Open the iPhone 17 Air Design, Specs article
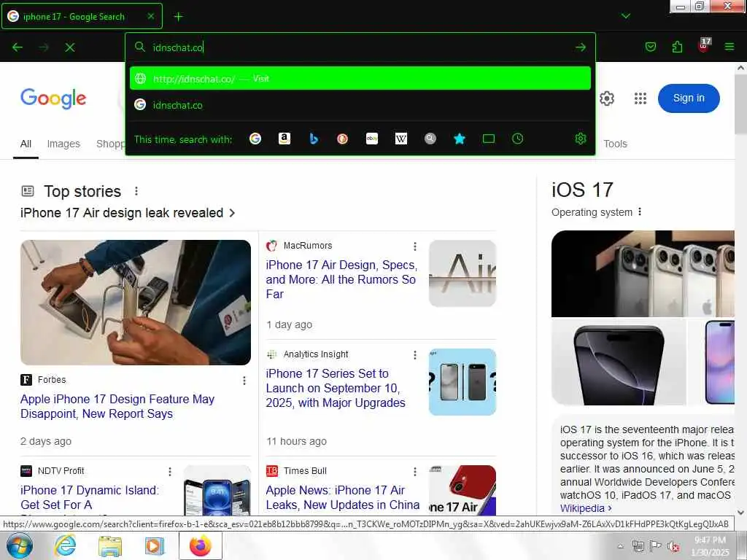 (341, 279)
